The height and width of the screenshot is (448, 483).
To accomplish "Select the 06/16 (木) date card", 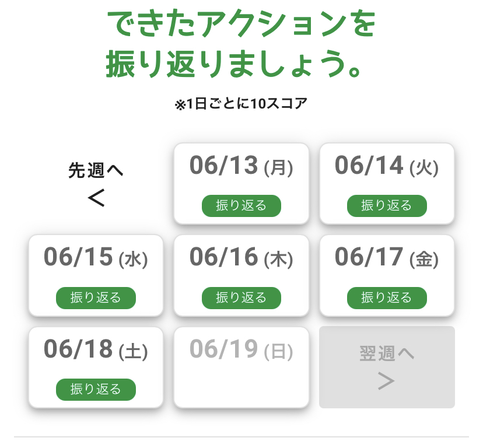I will [x=241, y=275].
